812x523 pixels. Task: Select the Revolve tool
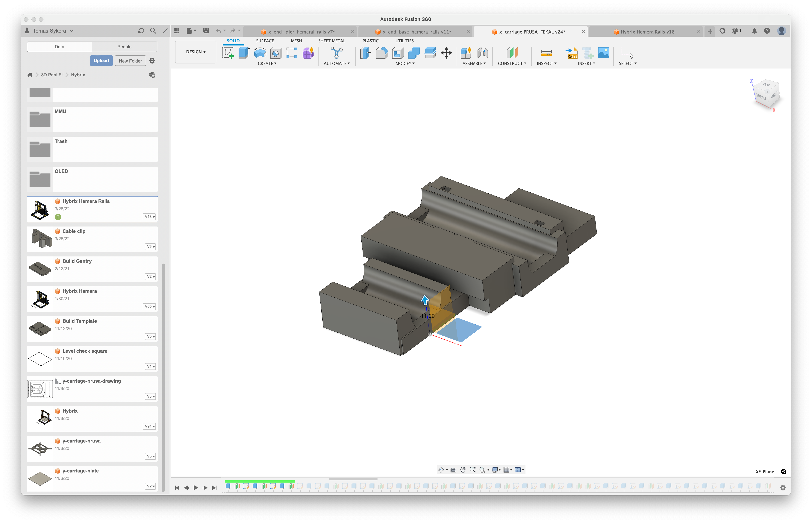click(x=260, y=53)
